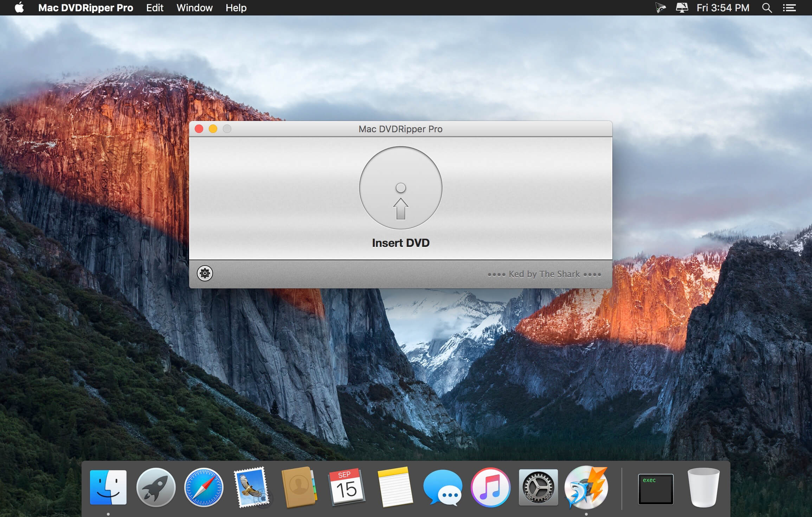The image size is (812, 517).
Task: Open Contacts app in dock
Action: pyautogui.click(x=299, y=487)
